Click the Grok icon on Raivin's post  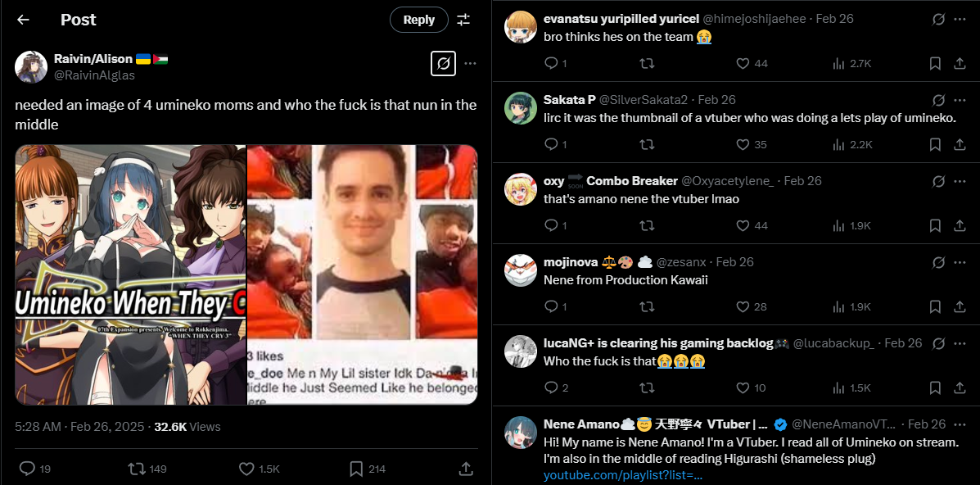click(443, 63)
